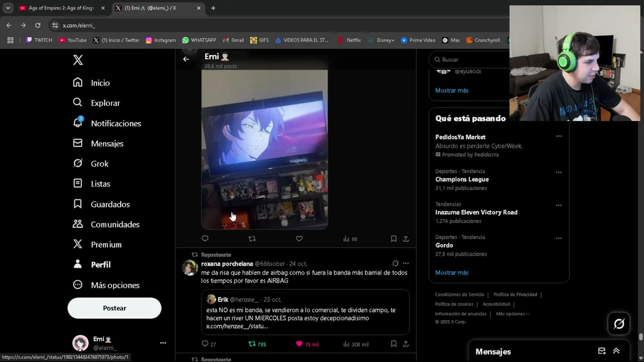Viewport: 644px width, 362px height.
Task: Open the Netflix bookmark
Action: tap(349, 40)
